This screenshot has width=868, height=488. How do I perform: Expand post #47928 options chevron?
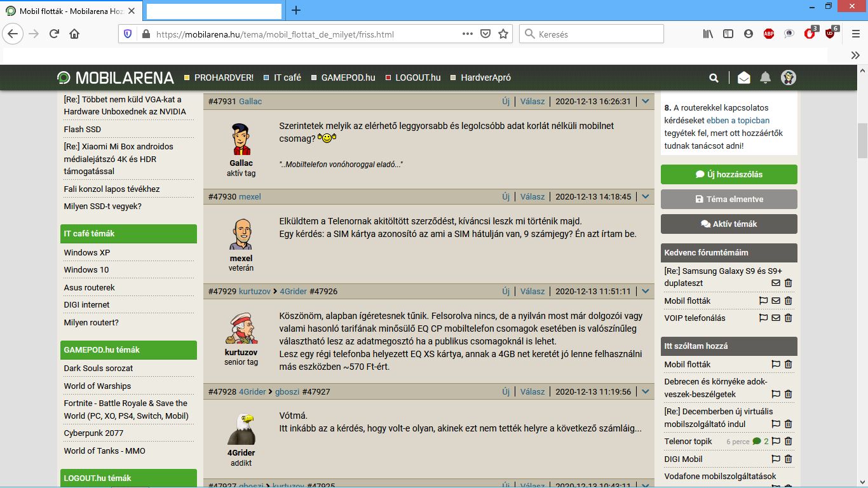pyautogui.click(x=646, y=391)
